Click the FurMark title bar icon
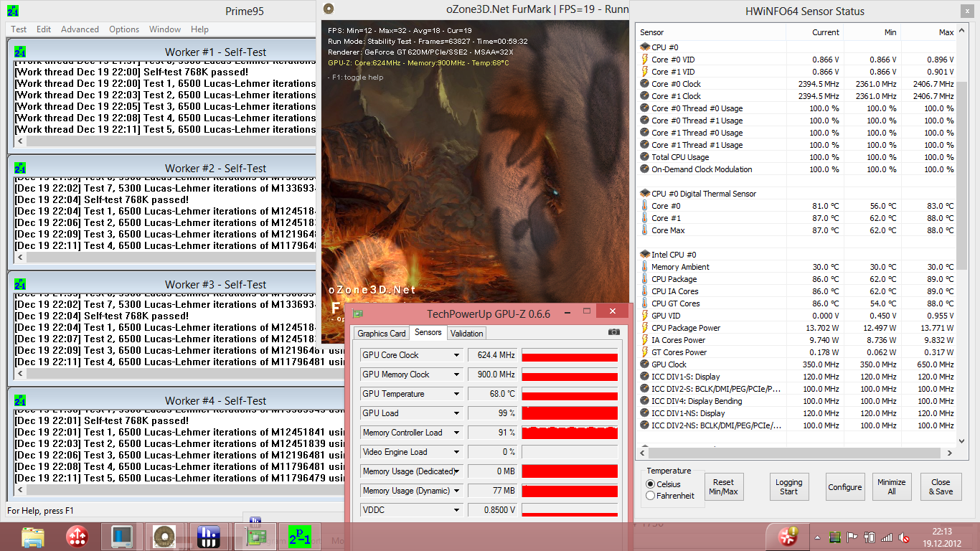Screen dimensions: 980x551 click(x=329, y=9)
